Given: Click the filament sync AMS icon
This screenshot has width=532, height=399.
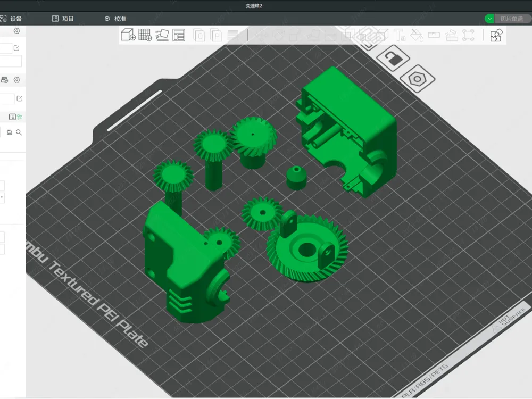Looking at the screenshot, I should [x=4, y=80].
